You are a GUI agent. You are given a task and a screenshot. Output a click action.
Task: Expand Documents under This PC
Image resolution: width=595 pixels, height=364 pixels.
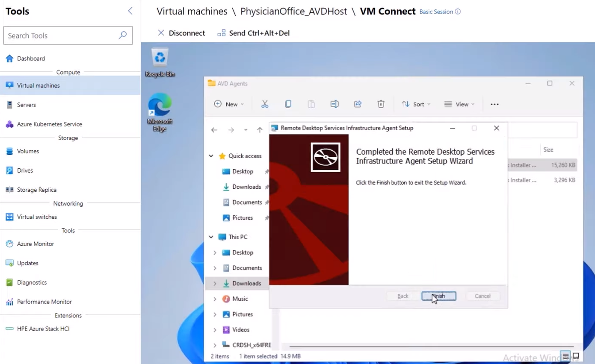(215, 268)
